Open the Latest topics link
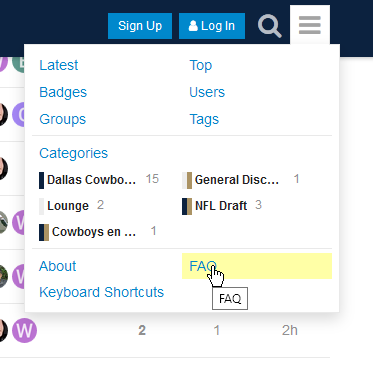The width and height of the screenshot is (373, 369). click(59, 65)
